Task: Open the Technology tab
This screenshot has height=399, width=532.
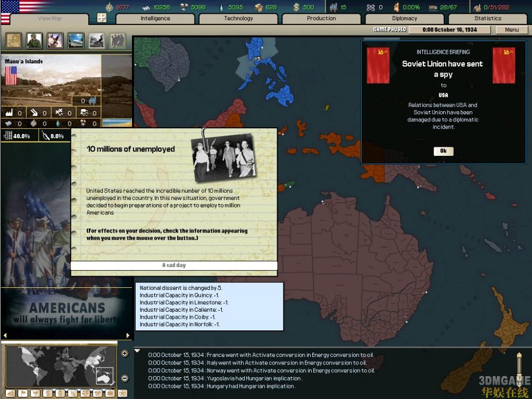Action: click(238, 19)
